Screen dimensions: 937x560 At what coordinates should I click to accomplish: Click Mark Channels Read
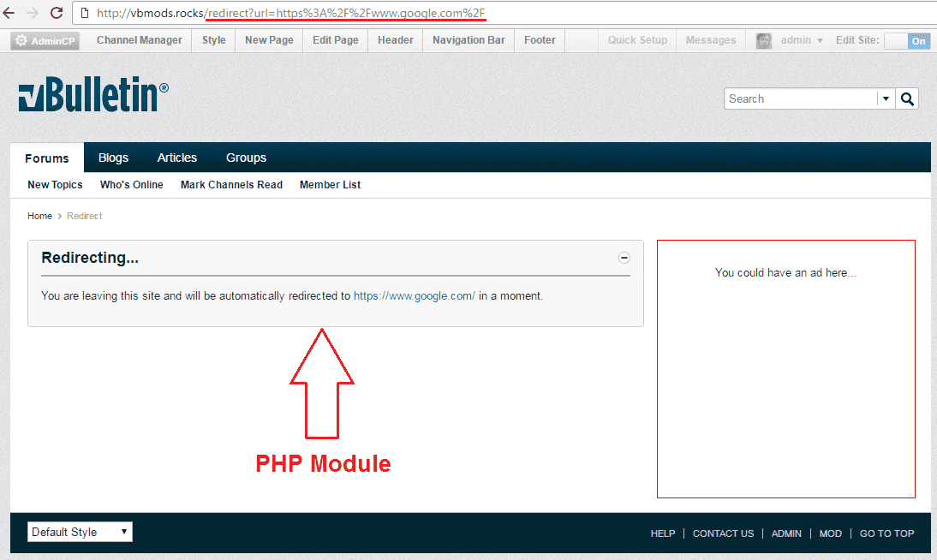tap(231, 185)
